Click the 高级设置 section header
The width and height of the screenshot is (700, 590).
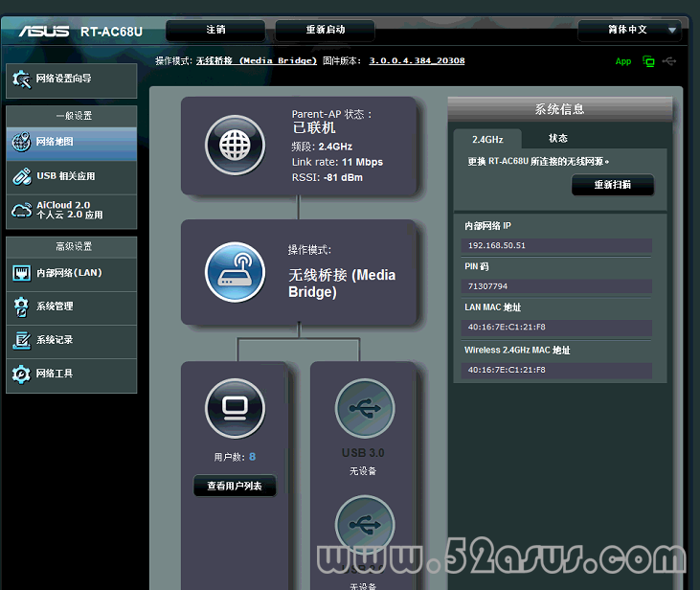point(72,247)
